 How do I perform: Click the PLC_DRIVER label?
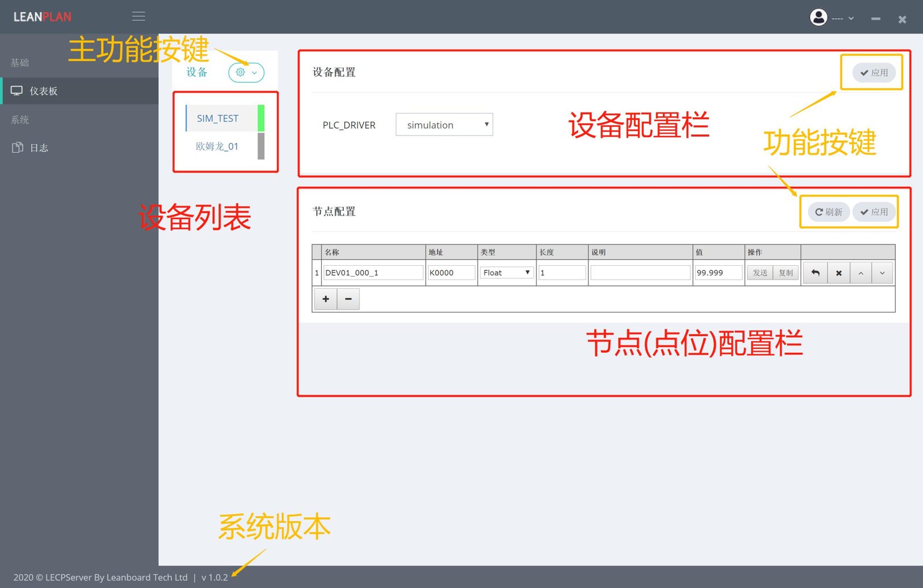point(349,125)
